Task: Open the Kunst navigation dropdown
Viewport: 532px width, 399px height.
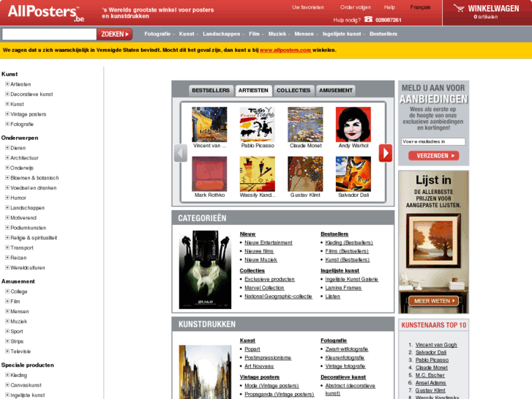Action: tap(189, 34)
